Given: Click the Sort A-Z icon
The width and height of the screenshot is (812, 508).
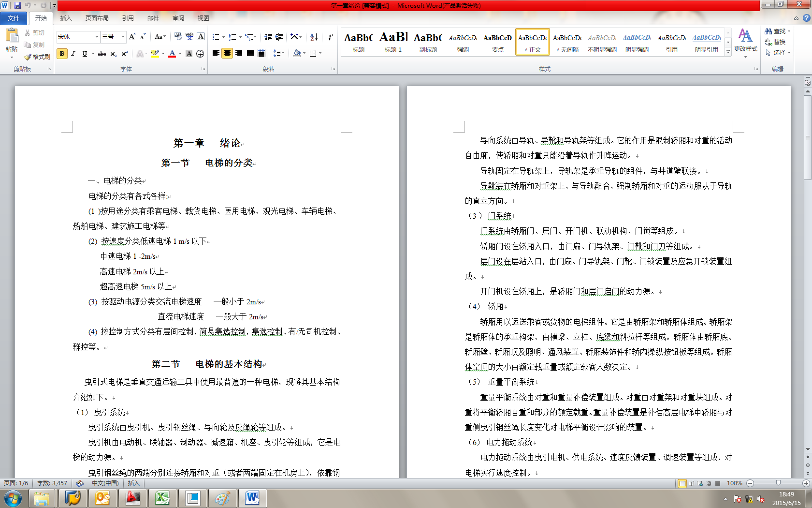Looking at the screenshot, I should pyautogui.click(x=314, y=37).
